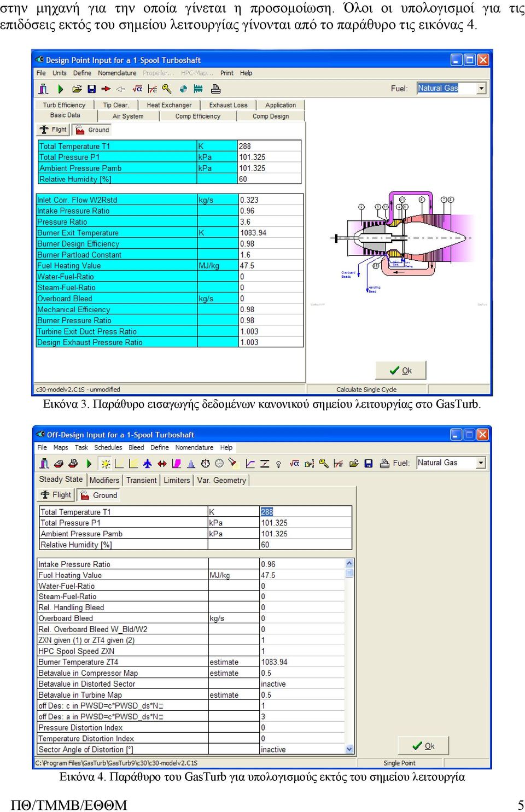
Task: Click the Burner Exit Temperature value 1083.94
Action: 271,233
